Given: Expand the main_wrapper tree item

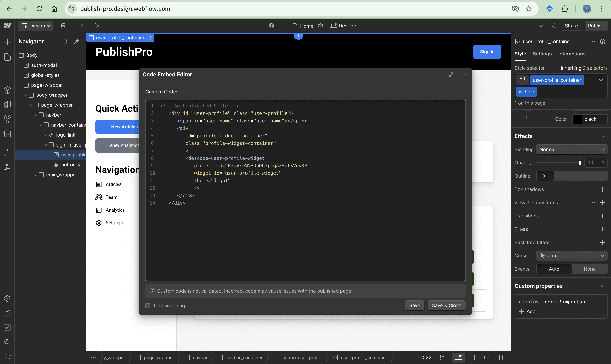Looking at the screenshot, I should coord(36,175).
